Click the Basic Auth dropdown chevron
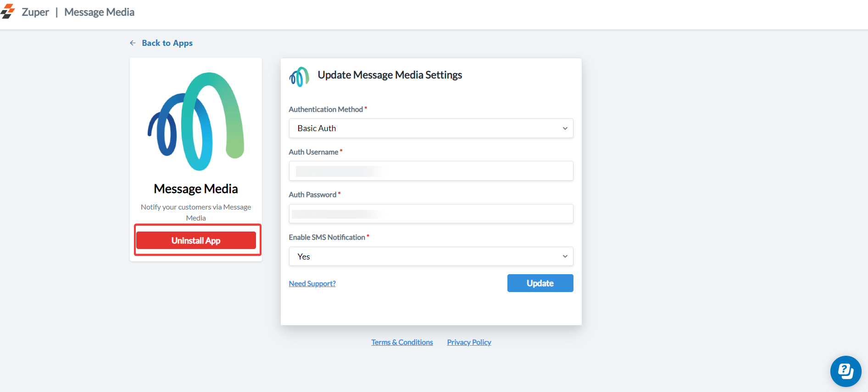Viewport: 868px width, 392px height. click(565, 128)
